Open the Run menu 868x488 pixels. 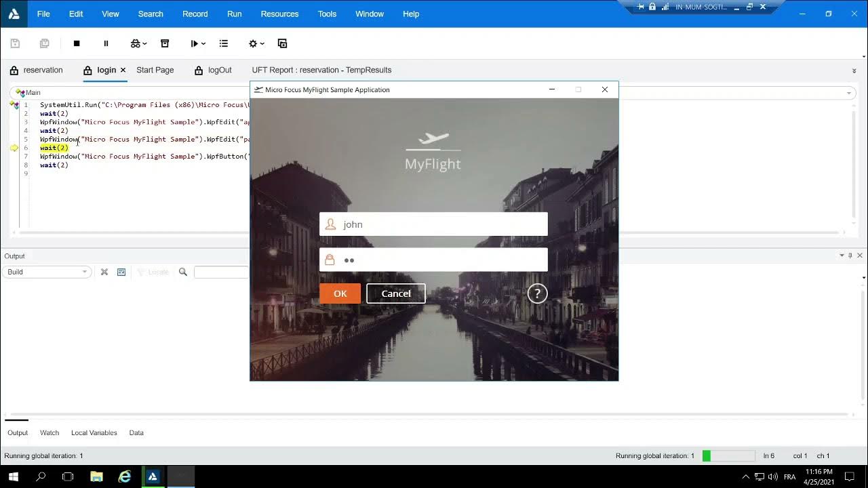pyautogui.click(x=235, y=14)
